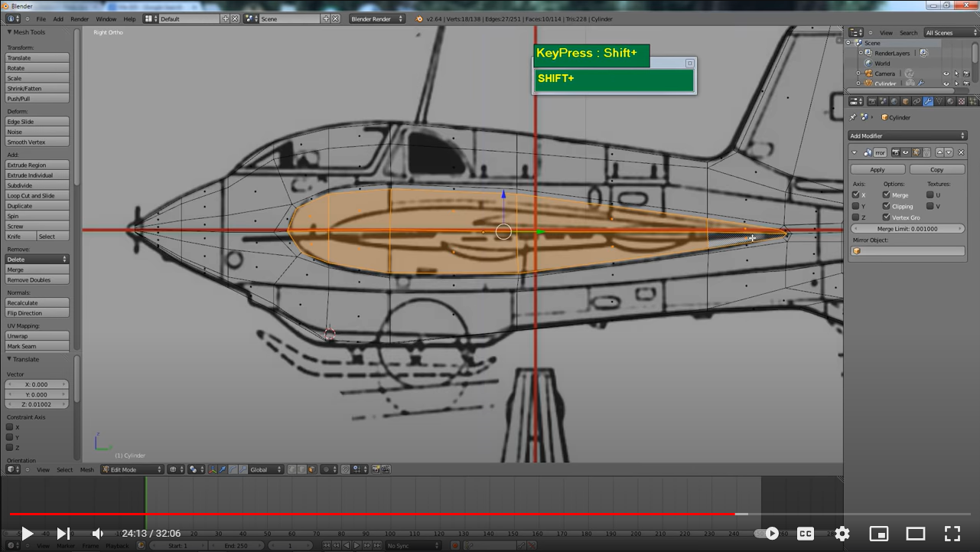Open the Object Data triangle tab

point(939,101)
